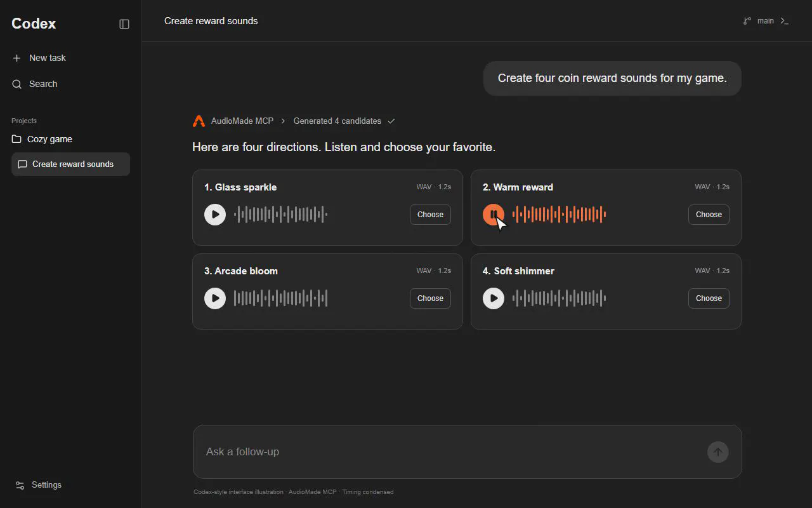Viewport: 812px width, 508px height.
Task: Click the AudioMade MCP logo icon
Action: [x=199, y=121]
